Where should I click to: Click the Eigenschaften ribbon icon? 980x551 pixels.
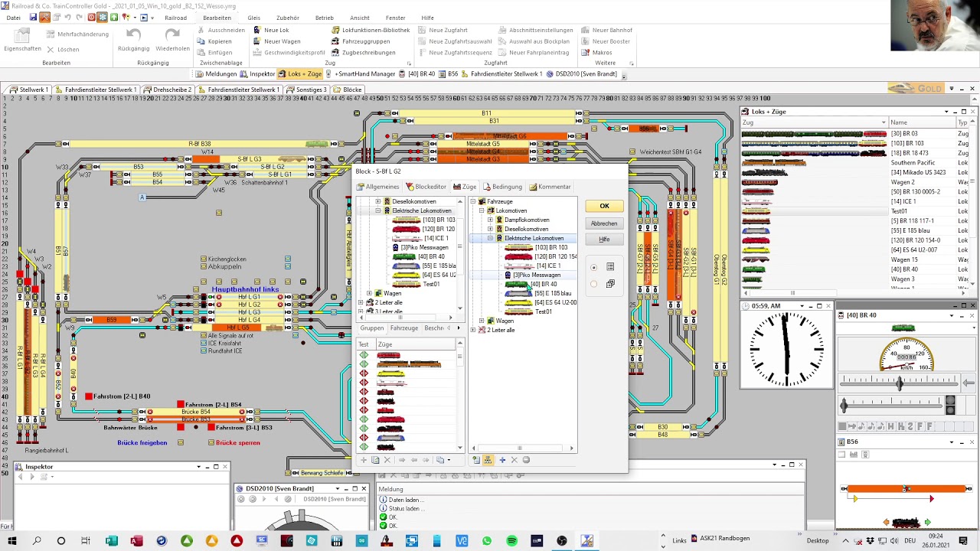point(22,36)
